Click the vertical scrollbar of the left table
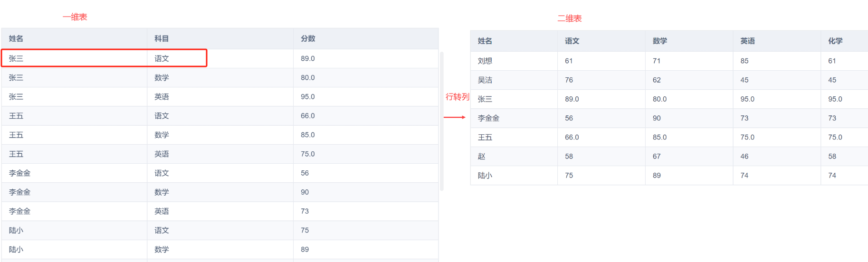This screenshot has height=262, width=868. pyautogui.click(x=442, y=121)
